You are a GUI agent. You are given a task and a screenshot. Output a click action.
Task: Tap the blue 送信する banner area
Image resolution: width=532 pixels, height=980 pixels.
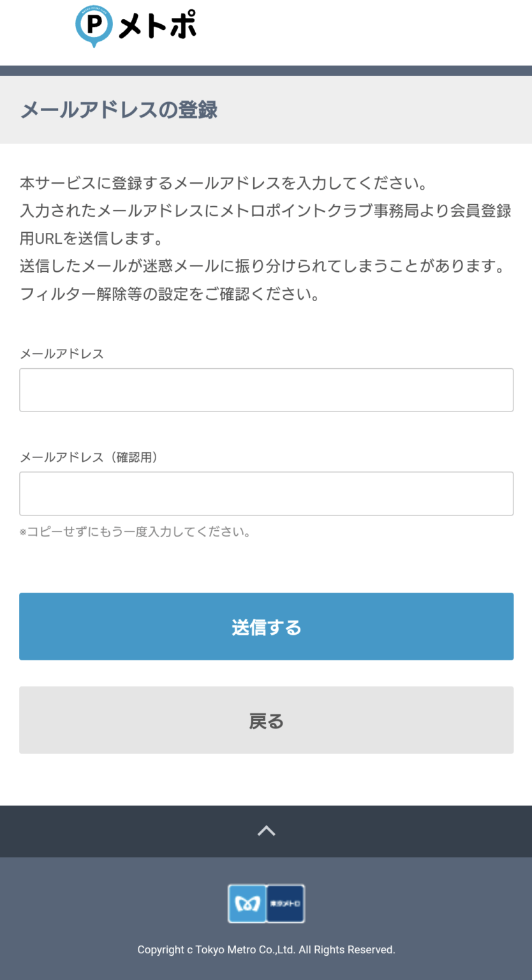tap(266, 626)
